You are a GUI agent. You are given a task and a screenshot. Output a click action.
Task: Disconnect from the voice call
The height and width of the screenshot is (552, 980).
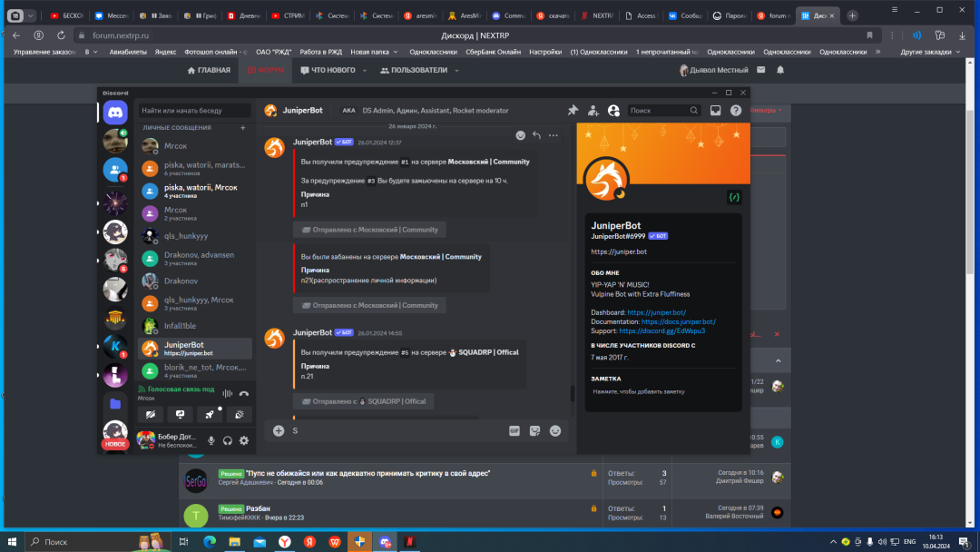(244, 394)
